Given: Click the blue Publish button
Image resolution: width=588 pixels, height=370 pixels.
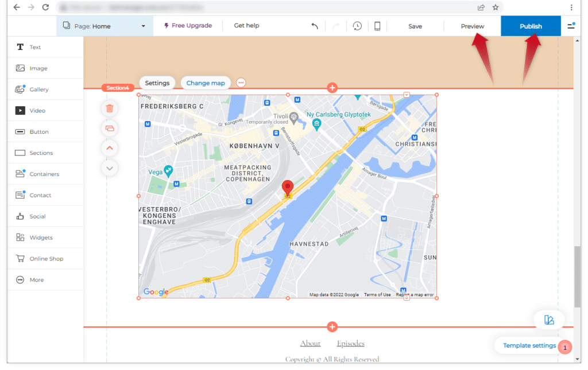Looking at the screenshot, I should point(531,26).
